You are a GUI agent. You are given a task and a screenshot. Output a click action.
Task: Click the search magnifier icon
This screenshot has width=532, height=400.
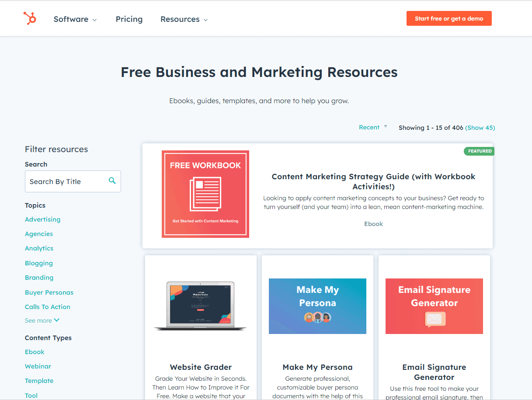click(x=113, y=181)
